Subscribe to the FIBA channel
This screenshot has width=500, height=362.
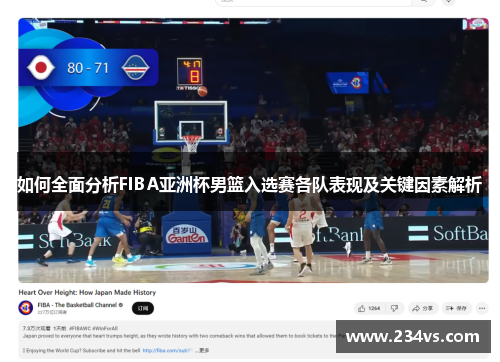click(143, 308)
